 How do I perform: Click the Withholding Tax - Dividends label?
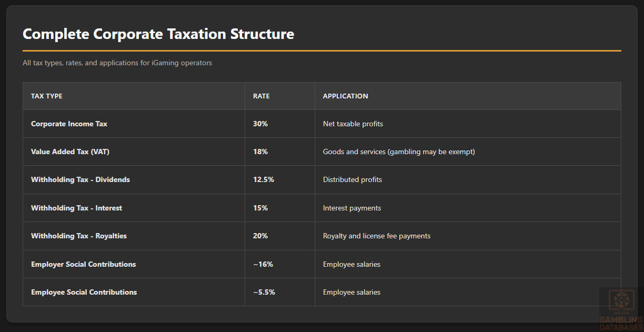click(80, 180)
